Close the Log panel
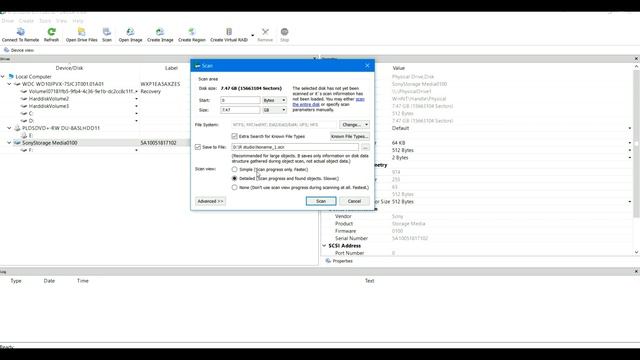 (x=636, y=271)
